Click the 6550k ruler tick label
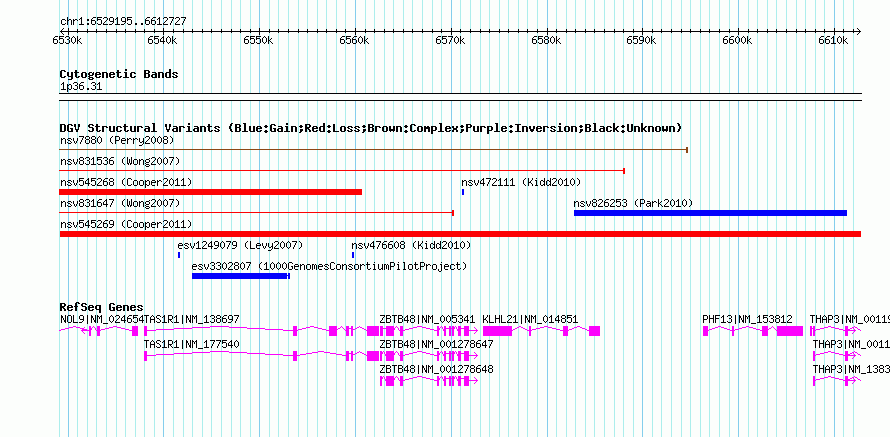This screenshot has height=437, width=890. point(258,41)
